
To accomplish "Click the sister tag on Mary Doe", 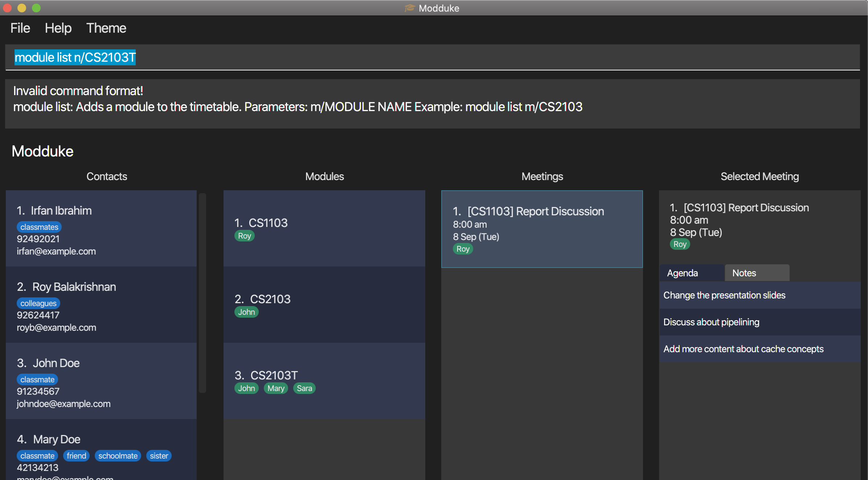I will [159, 456].
